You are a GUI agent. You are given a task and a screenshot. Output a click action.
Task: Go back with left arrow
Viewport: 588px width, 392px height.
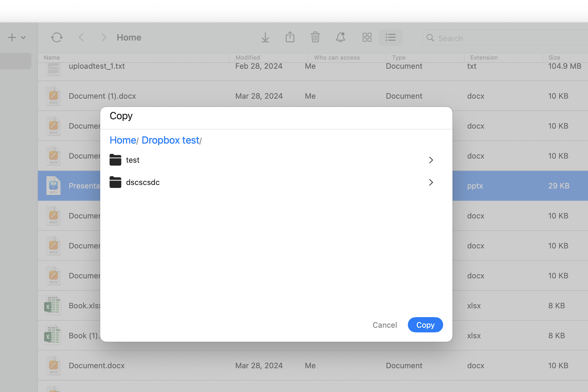pos(81,38)
